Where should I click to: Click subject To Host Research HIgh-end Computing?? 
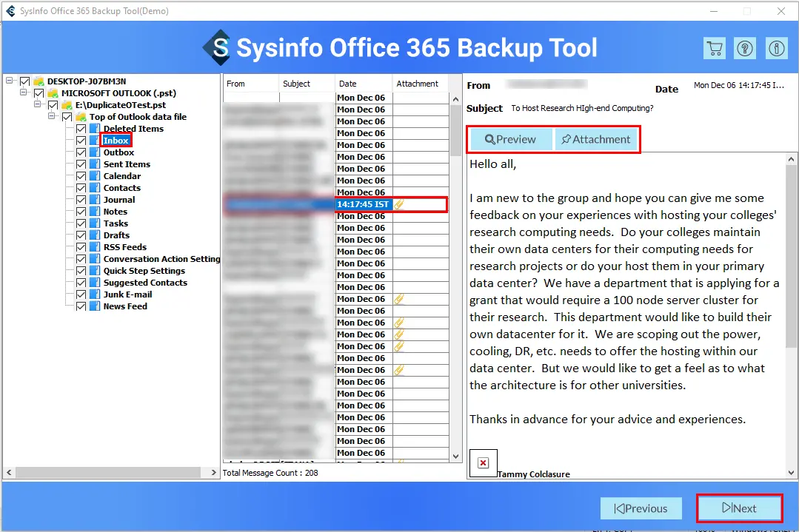(582, 108)
